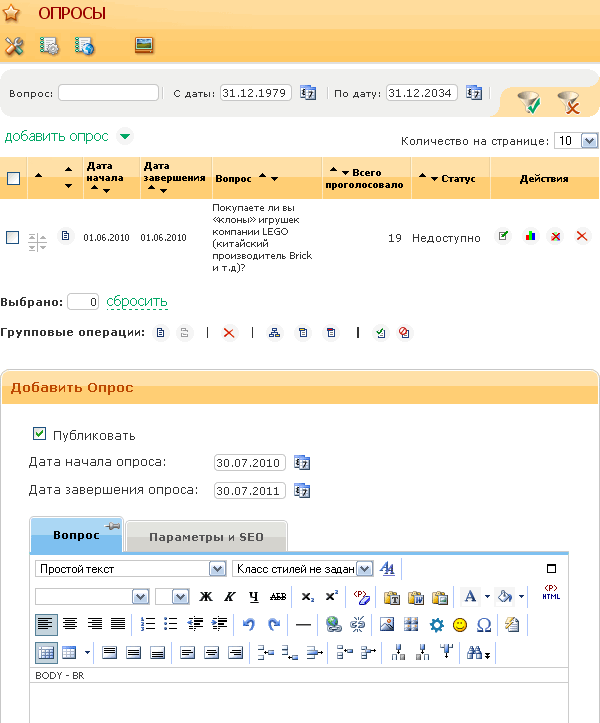
Task: Undo last action in editor toolbar
Action: tap(249, 625)
